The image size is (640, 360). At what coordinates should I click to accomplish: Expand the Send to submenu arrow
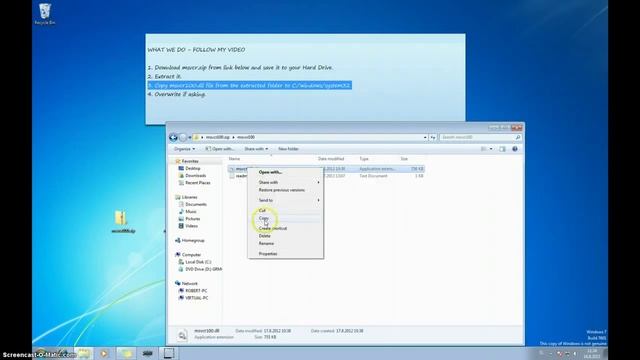click(318, 200)
